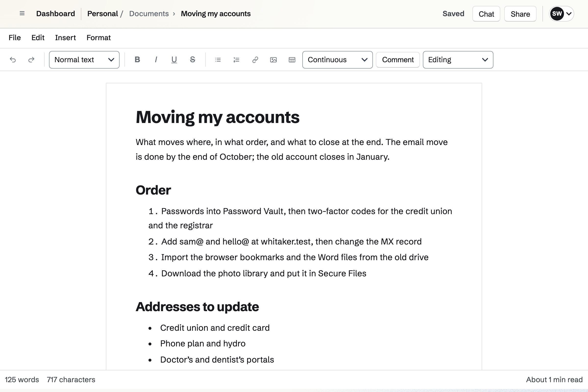The height and width of the screenshot is (392, 588).
Task: Toggle strikethrough formatting
Action: click(x=193, y=60)
